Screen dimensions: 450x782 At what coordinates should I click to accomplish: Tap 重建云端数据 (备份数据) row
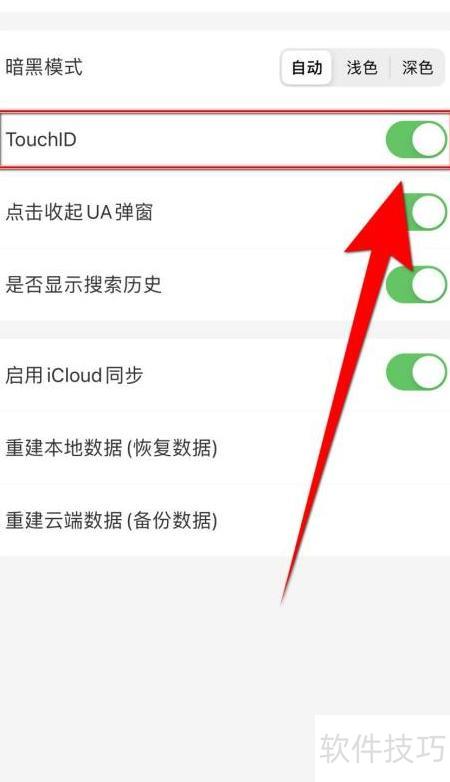coord(225,520)
